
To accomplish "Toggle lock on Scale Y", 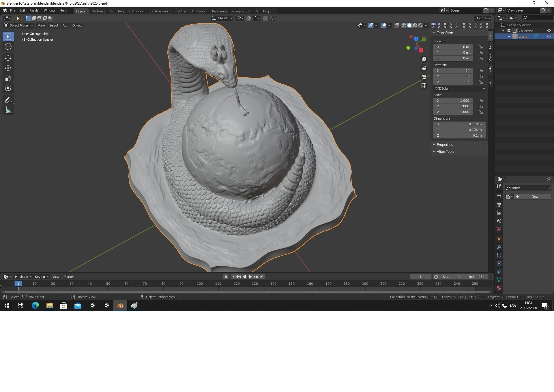I will click(481, 106).
